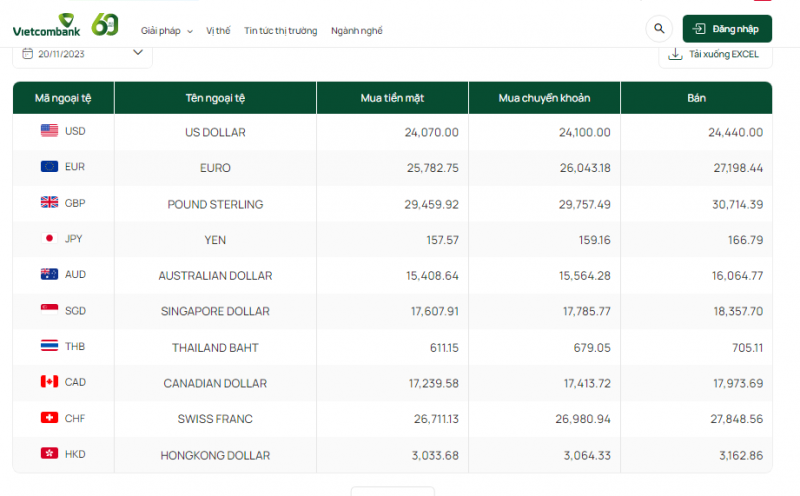Click the UK flag icon for GBP
The width and height of the screenshot is (800, 496).
pos(49,203)
